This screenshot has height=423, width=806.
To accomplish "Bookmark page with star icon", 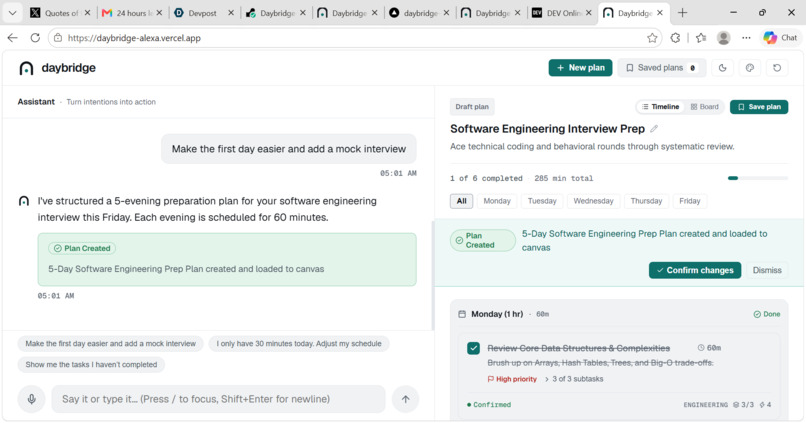I will (652, 38).
